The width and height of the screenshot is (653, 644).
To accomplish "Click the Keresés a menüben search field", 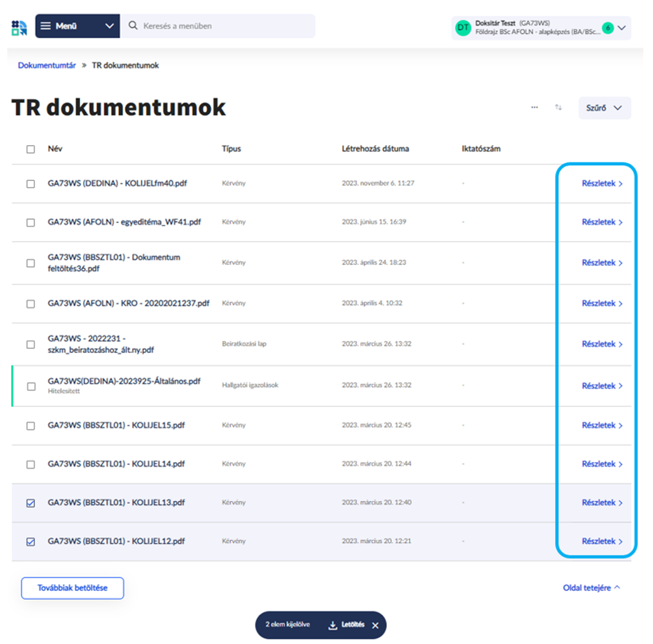I will click(221, 26).
